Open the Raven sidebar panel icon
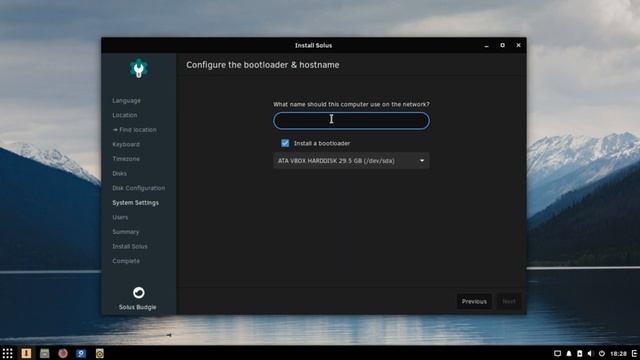This screenshot has width=640, height=360. pos(635,353)
